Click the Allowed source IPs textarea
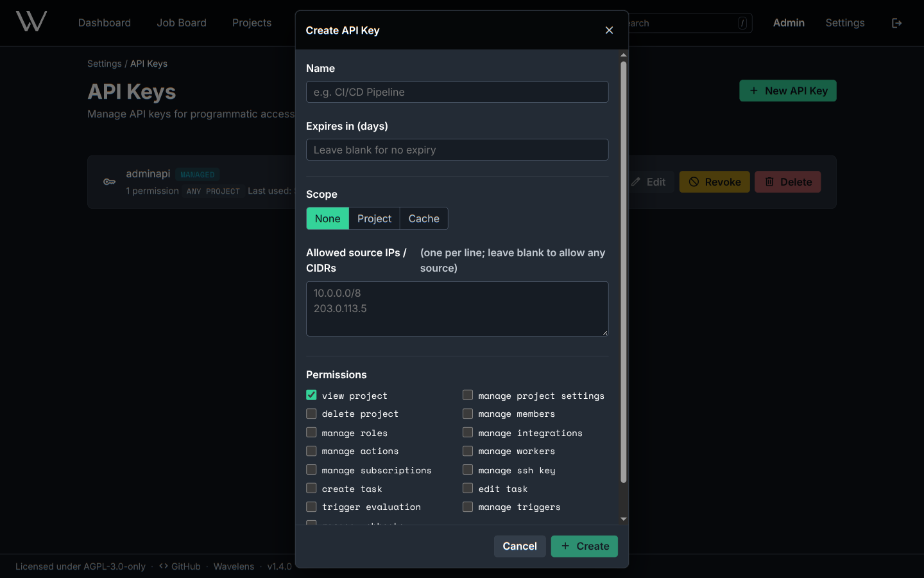 (458, 309)
